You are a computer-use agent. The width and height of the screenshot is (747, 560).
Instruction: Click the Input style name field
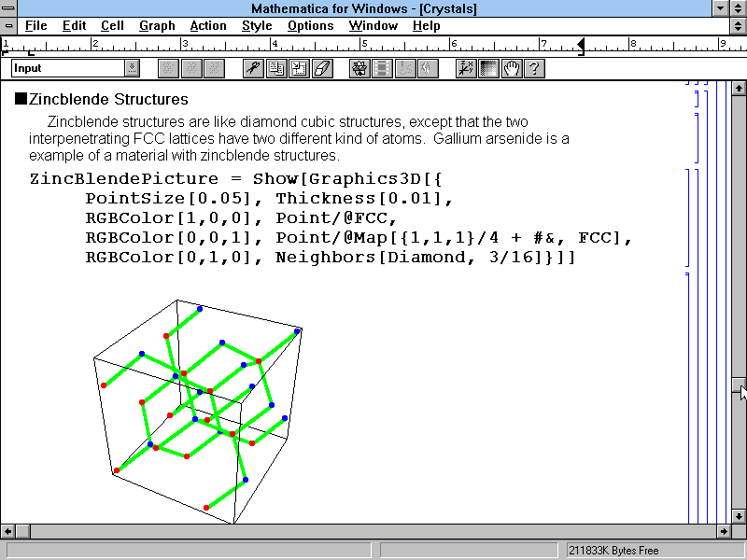[x=68, y=68]
